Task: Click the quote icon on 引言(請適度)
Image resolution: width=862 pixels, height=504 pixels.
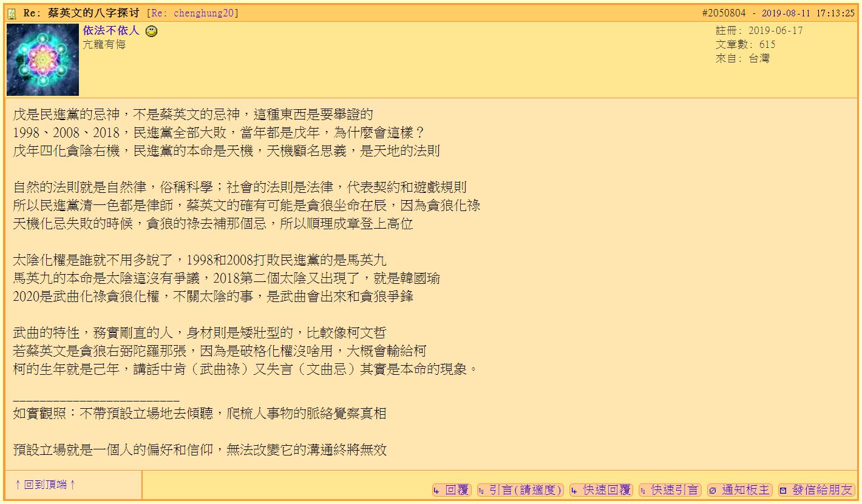Action: [x=481, y=490]
